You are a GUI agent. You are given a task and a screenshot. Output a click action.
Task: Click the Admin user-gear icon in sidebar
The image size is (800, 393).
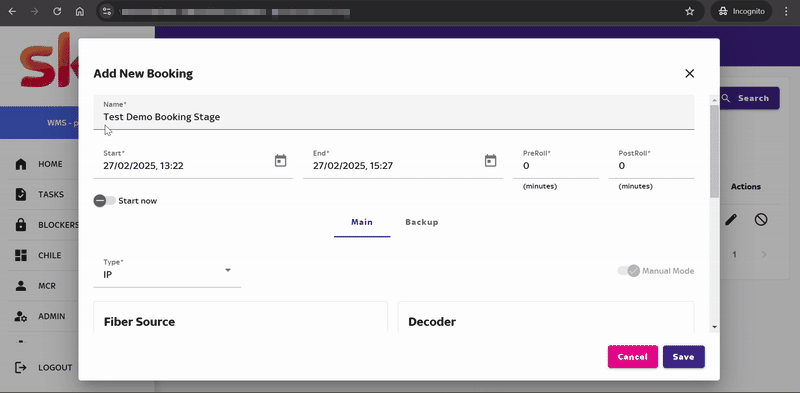tap(21, 316)
